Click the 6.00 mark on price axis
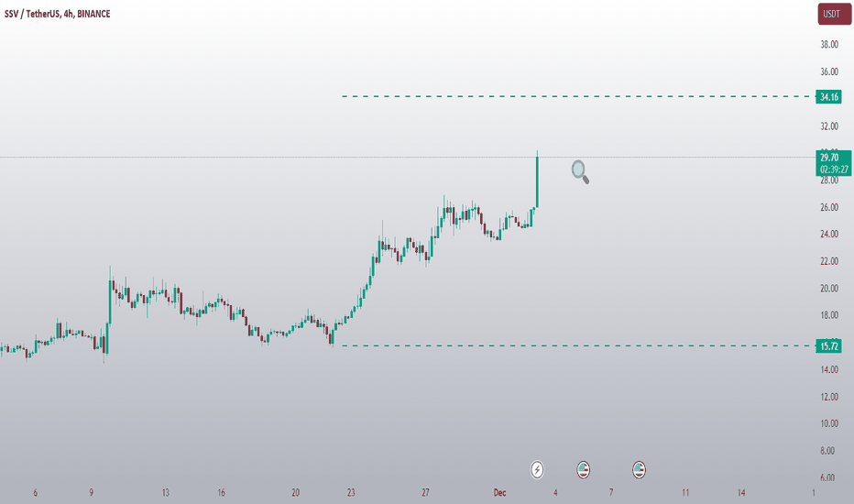854x504 pixels. [x=827, y=477]
